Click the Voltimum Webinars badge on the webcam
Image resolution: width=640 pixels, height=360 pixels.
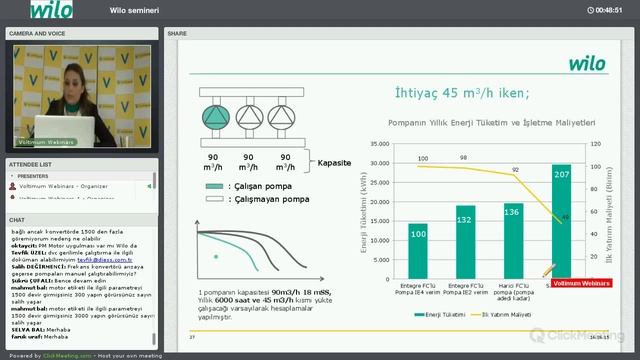click(46, 142)
